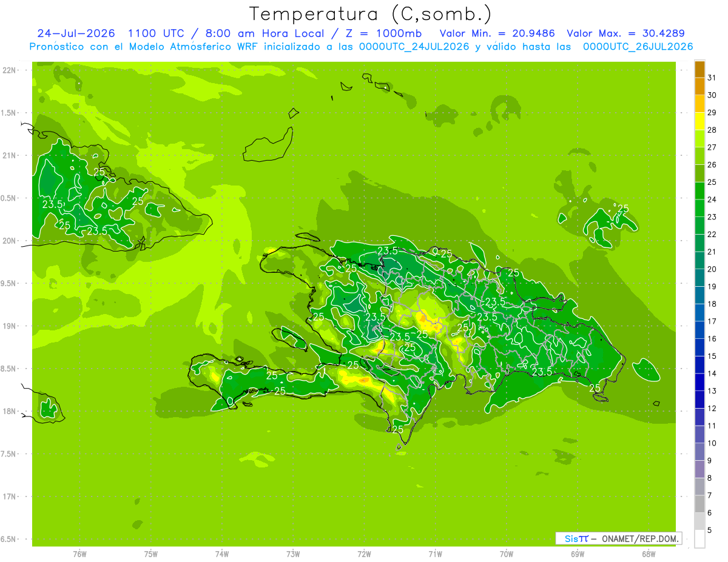Screen dimensions: 728x562
Task: Click the "72W" longitude label
Action: pyautogui.click(x=364, y=554)
